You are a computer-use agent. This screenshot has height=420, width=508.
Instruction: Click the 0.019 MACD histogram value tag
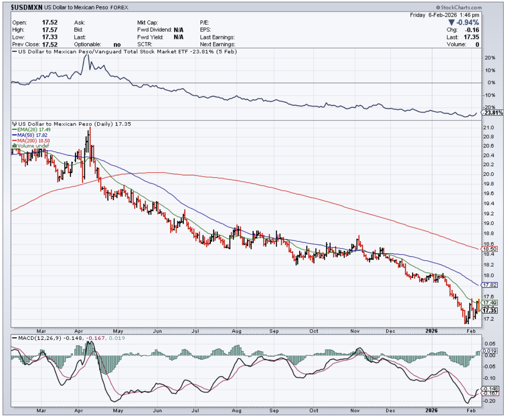[x=489, y=351]
